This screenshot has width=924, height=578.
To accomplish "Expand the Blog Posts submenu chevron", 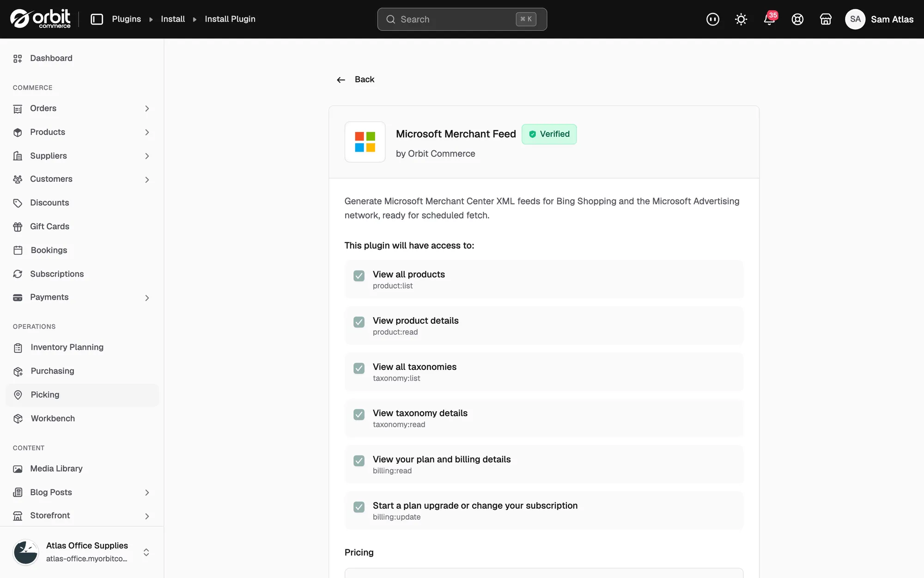I will click(147, 493).
